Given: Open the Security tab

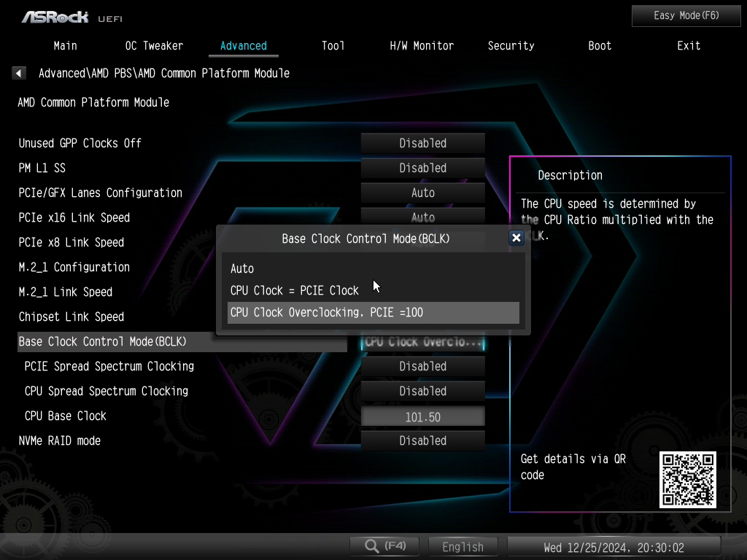Looking at the screenshot, I should [x=511, y=46].
